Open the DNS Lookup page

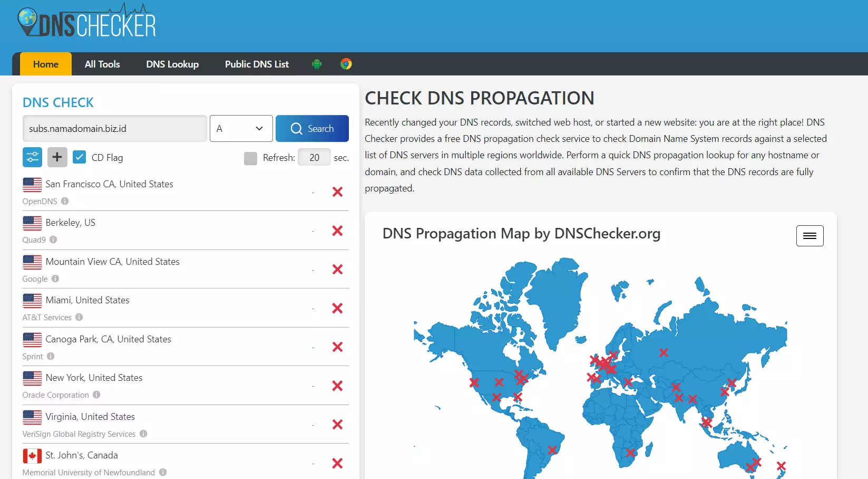tap(172, 64)
